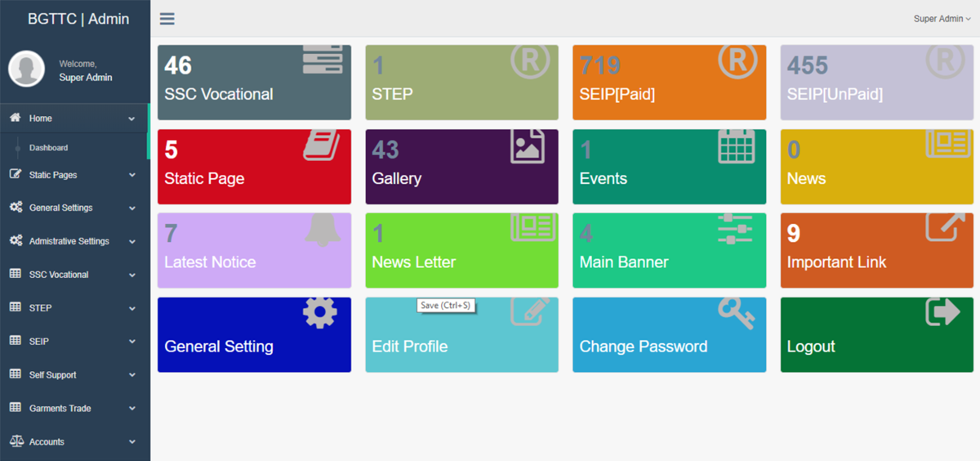Toggle the hamburger sidebar menu icon
Viewport: 980px width, 461px height.
(167, 19)
